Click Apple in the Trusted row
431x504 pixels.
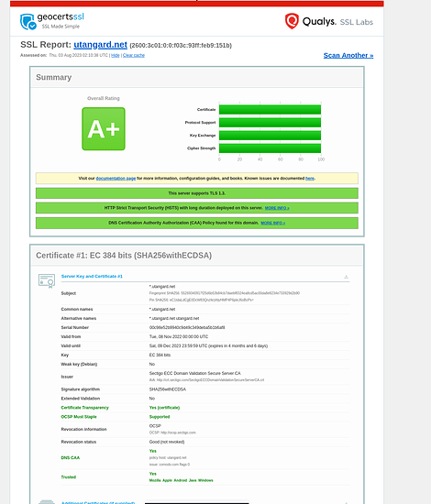click(x=167, y=480)
